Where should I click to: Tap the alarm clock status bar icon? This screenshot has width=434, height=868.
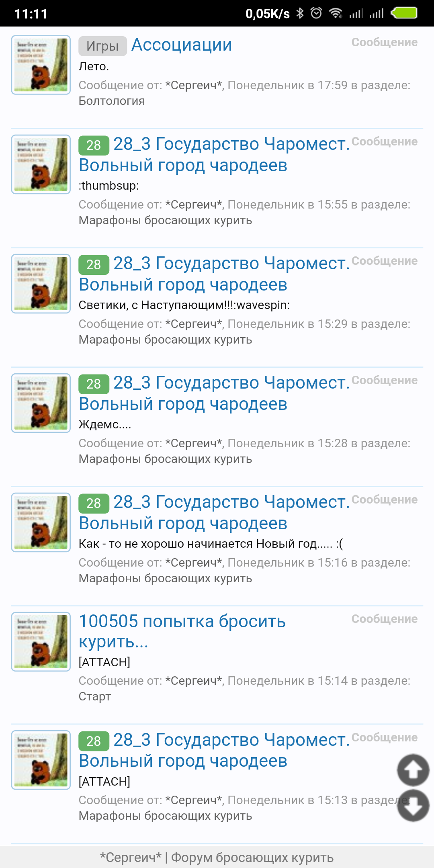[317, 13]
